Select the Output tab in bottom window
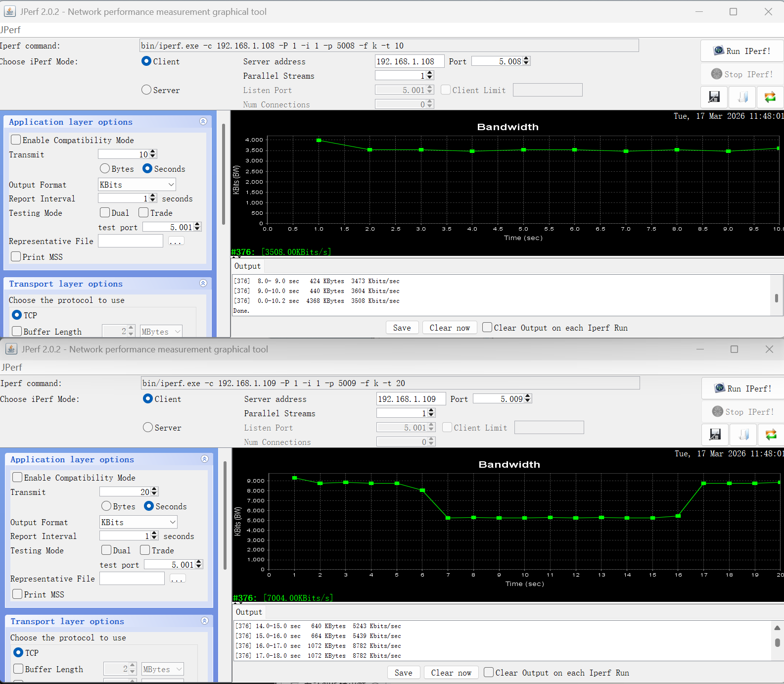The image size is (784, 684). click(249, 612)
